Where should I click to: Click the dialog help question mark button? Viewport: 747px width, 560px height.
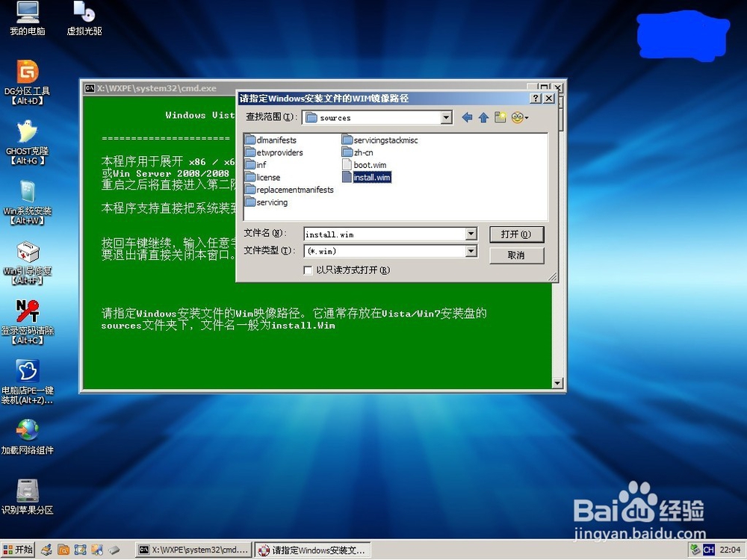pos(536,98)
